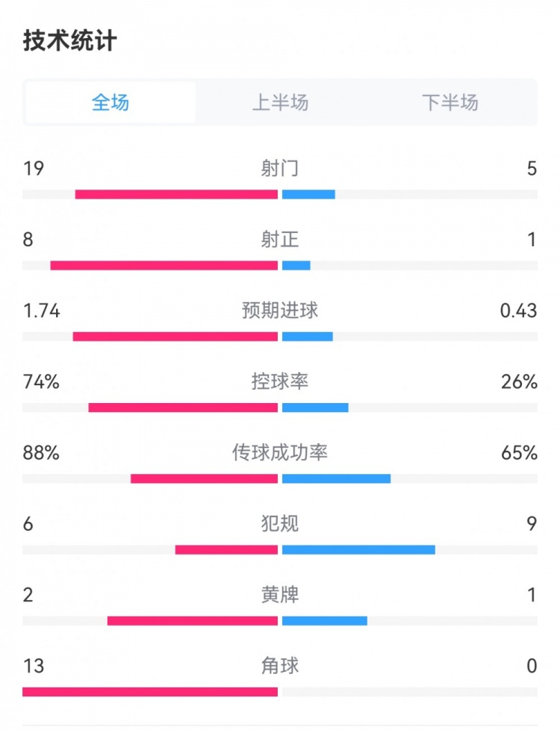Screen dimensions: 560x730
Task: Click the 黄牌 yellow cards label
Action: (280, 595)
